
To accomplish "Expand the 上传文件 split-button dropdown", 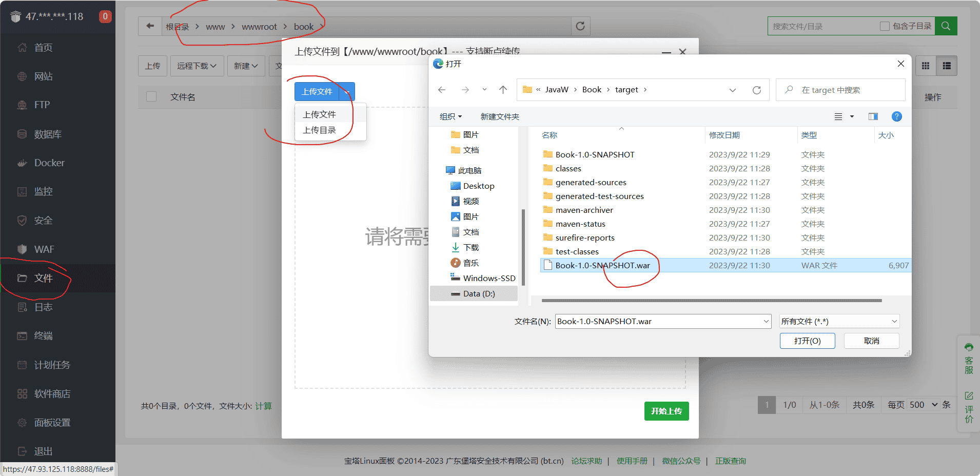I will pyautogui.click(x=347, y=91).
